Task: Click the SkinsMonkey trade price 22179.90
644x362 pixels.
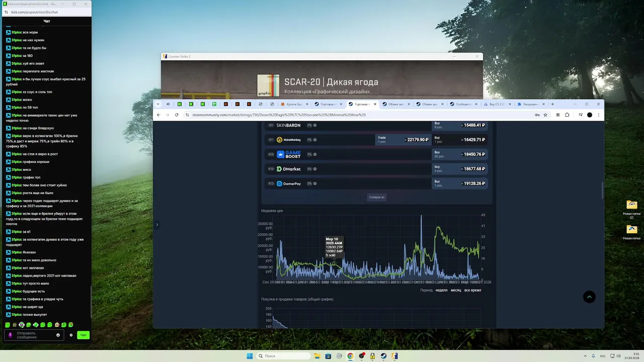Action: [x=404, y=140]
